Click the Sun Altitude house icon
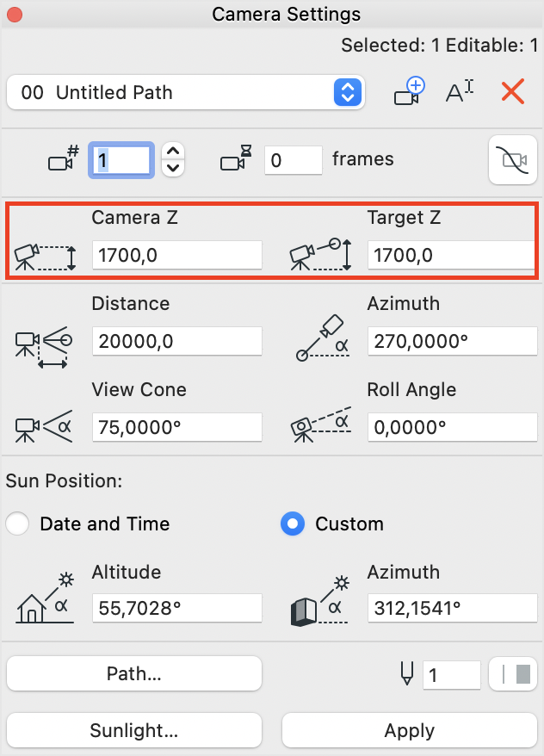 (45, 599)
